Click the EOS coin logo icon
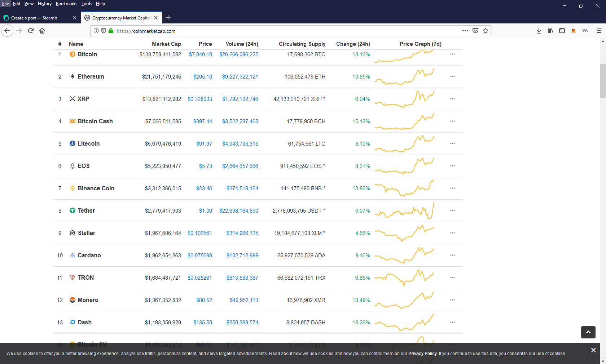This screenshot has width=606, height=364. (x=73, y=166)
